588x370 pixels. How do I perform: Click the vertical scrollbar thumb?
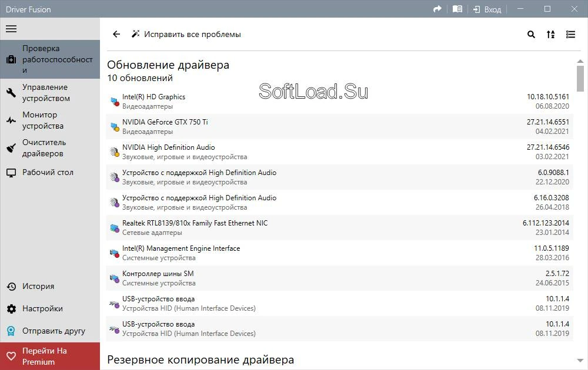(x=580, y=79)
